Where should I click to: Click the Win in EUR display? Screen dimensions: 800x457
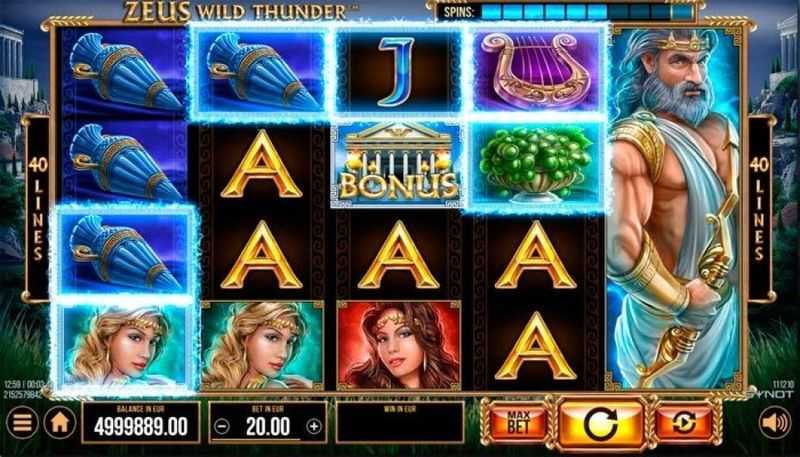pos(399,422)
